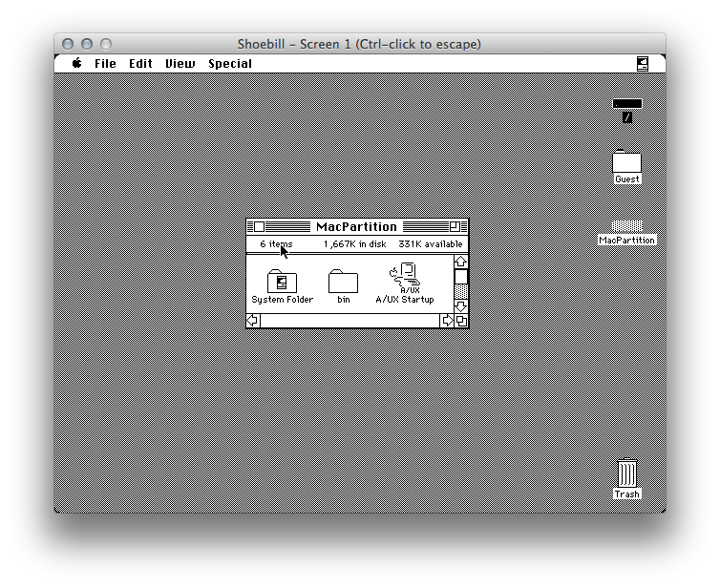Click the "331K available" text
This screenshot has width=720, height=588.
[431, 244]
